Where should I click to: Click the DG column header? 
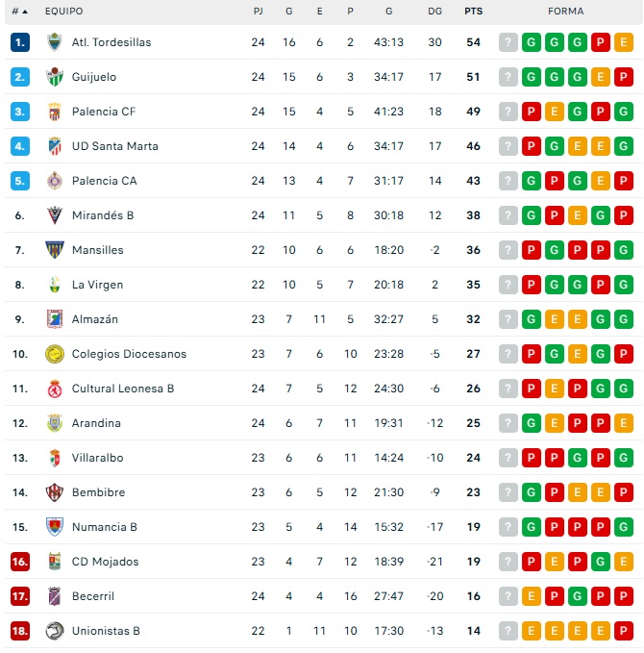[x=435, y=12]
